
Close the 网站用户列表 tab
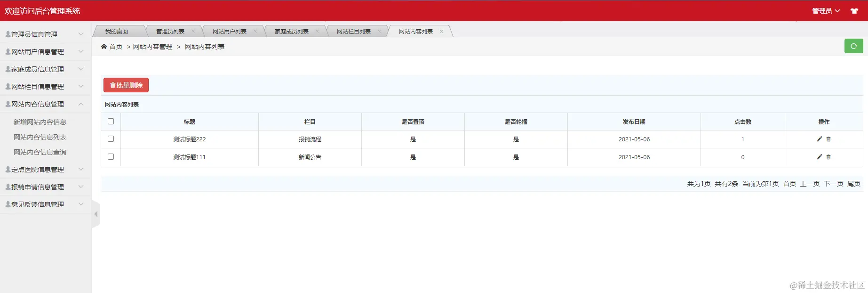[x=255, y=32]
